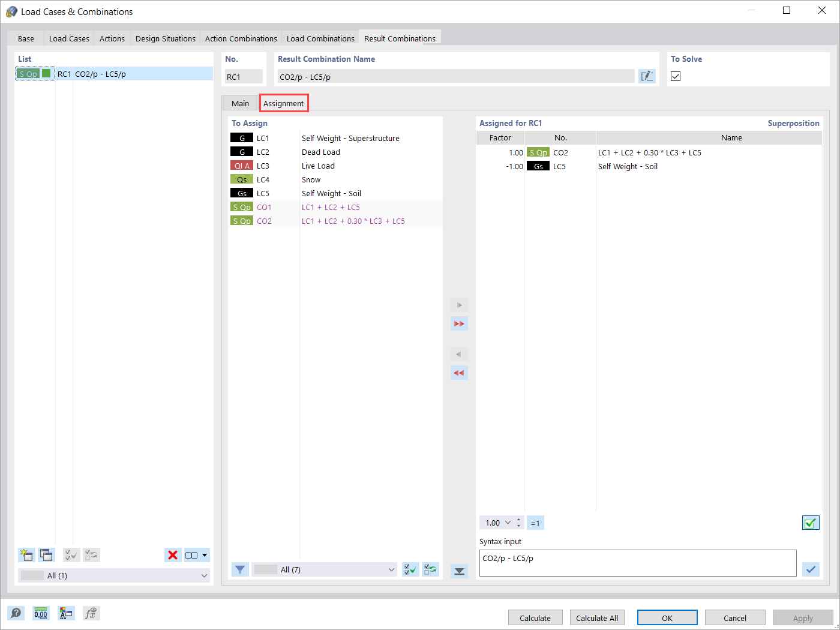Open the Assignment sub-tab
This screenshot has width=840, height=630.
284,103
